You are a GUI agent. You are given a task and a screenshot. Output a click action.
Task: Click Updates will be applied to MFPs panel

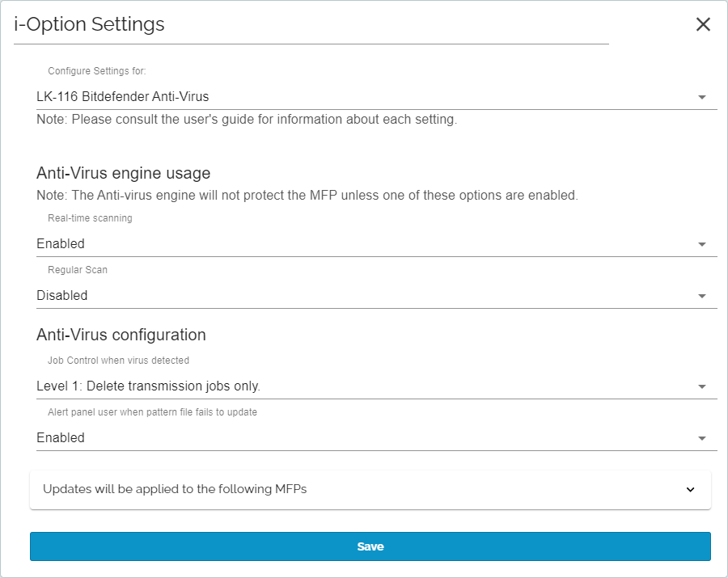pos(370,489)
